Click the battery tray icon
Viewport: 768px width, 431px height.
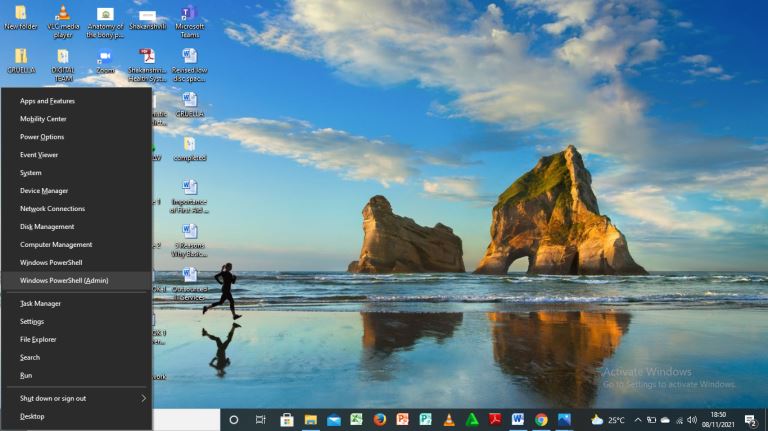tap(651, 420)
